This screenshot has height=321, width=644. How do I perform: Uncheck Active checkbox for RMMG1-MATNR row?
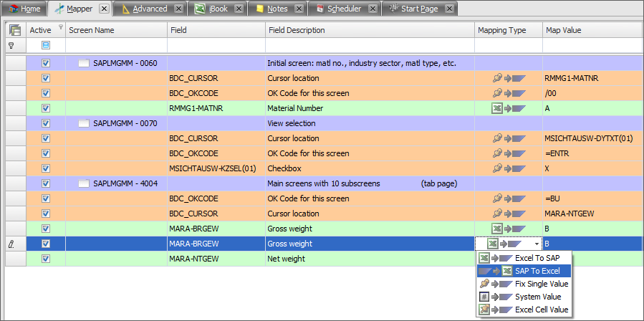click(x=46, y=108)
